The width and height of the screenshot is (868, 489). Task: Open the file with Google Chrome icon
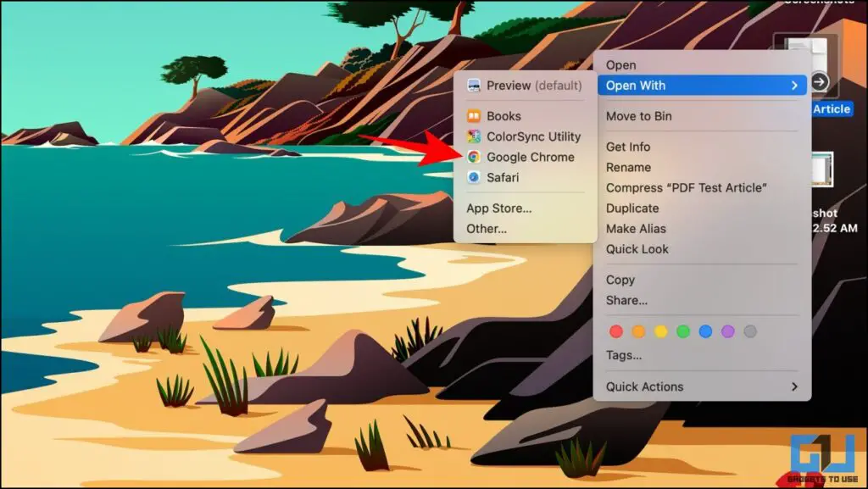(473, 157)
